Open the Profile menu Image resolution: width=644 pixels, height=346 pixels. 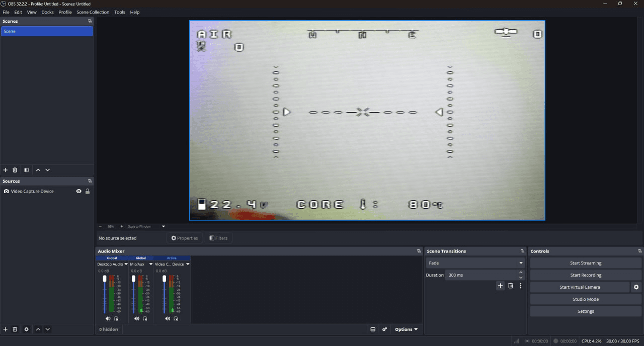coord(65,12)
